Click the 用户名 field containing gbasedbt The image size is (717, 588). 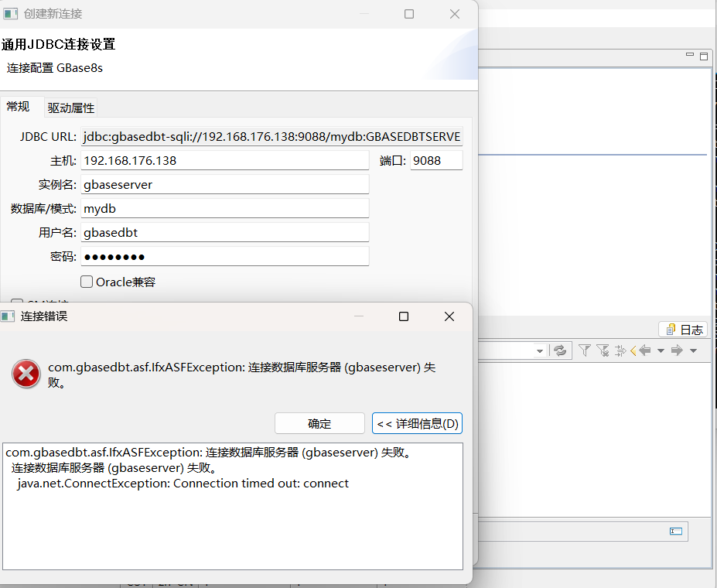(x=225, y=232)
